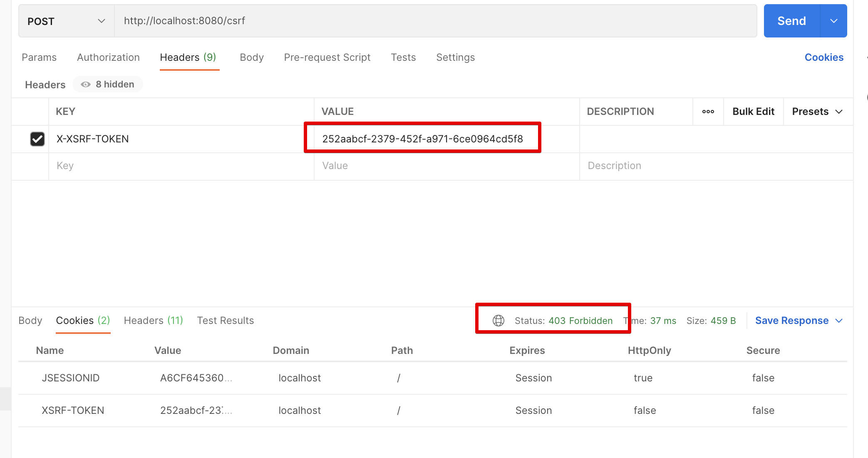
Task: Open the Tests tab
Action: pyautogui.click(x=403, y=57)
